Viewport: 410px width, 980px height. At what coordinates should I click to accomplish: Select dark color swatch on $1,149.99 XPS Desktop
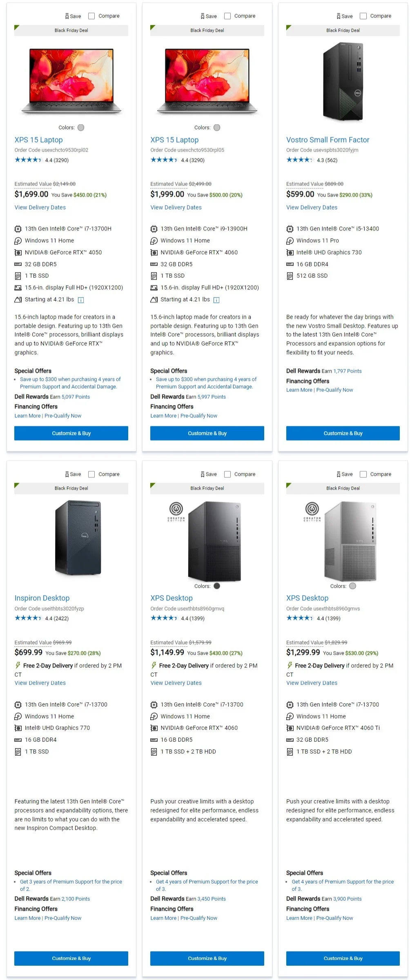(217, 586)
